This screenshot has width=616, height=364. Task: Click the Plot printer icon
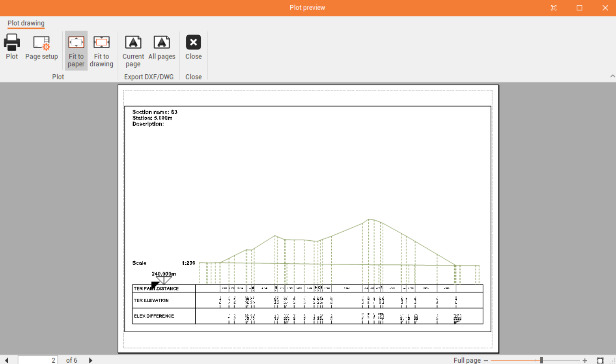coord(12,43)
